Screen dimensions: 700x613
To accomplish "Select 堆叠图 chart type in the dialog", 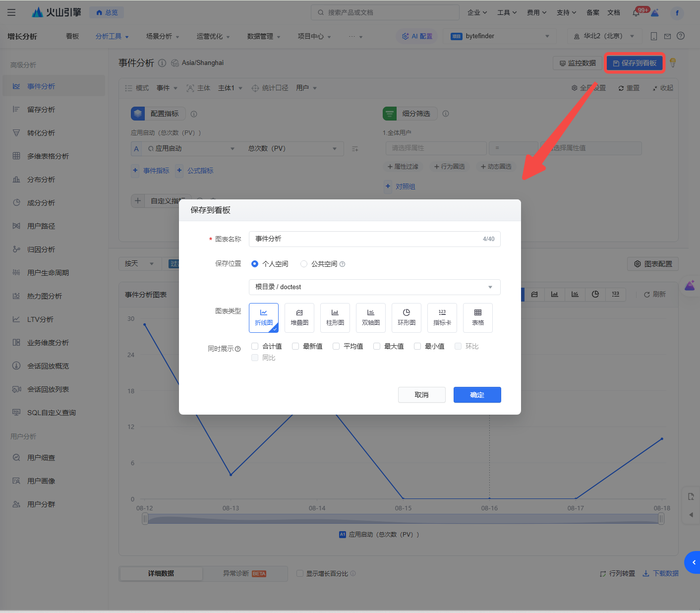I will 299,318.
